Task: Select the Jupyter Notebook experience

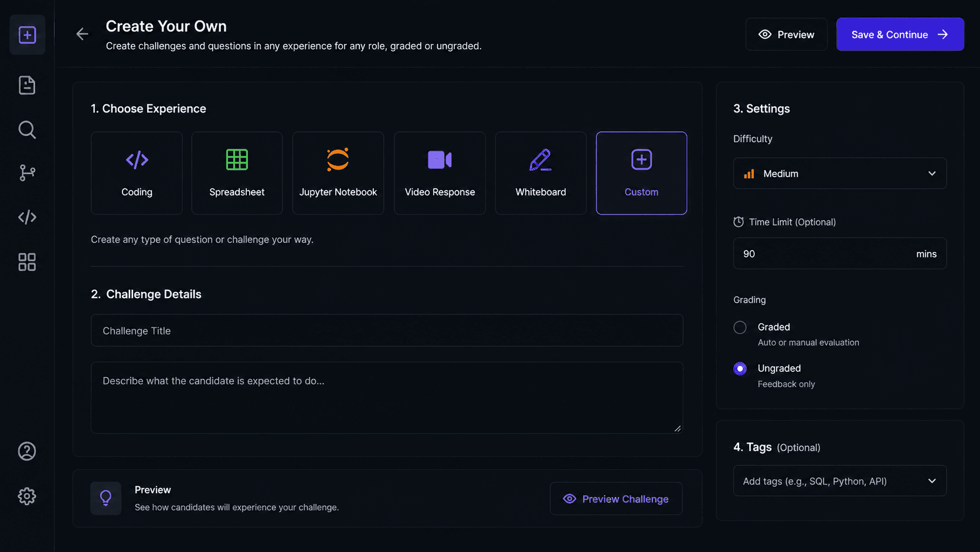Action: click(338, 173)
